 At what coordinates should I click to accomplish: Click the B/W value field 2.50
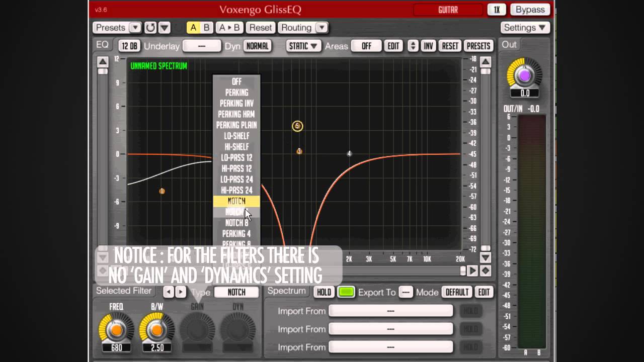pyautogui.click(x=156, y=347)
